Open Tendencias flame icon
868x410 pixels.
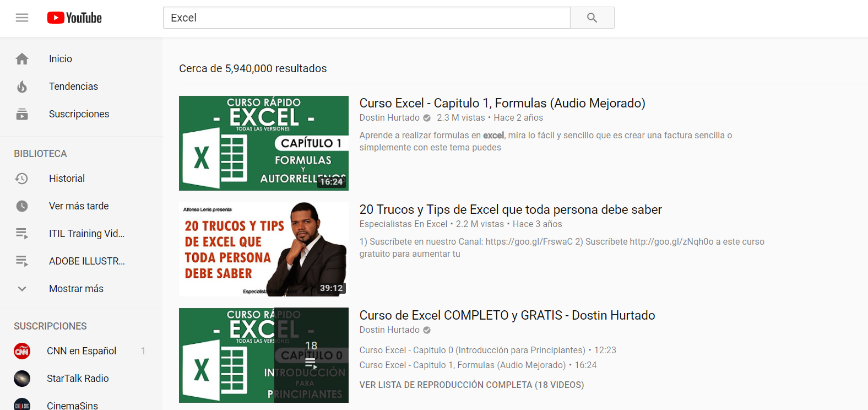point(22,87)
